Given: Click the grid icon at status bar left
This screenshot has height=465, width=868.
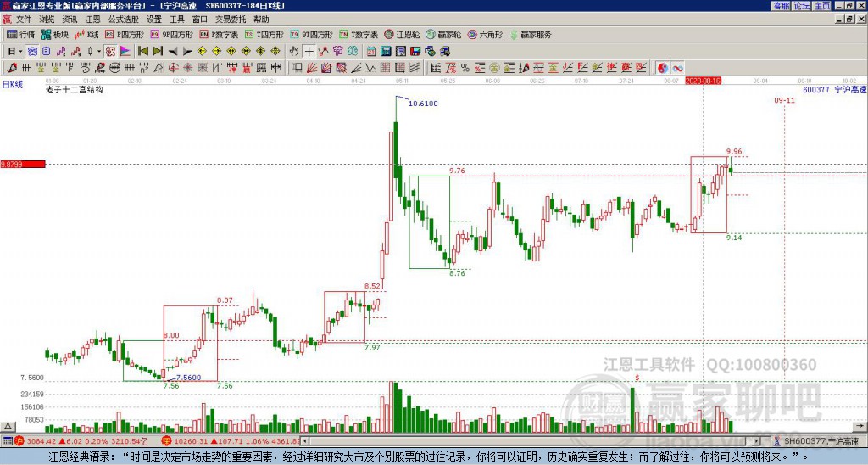Looking at the screenshot, I should 7,441.
